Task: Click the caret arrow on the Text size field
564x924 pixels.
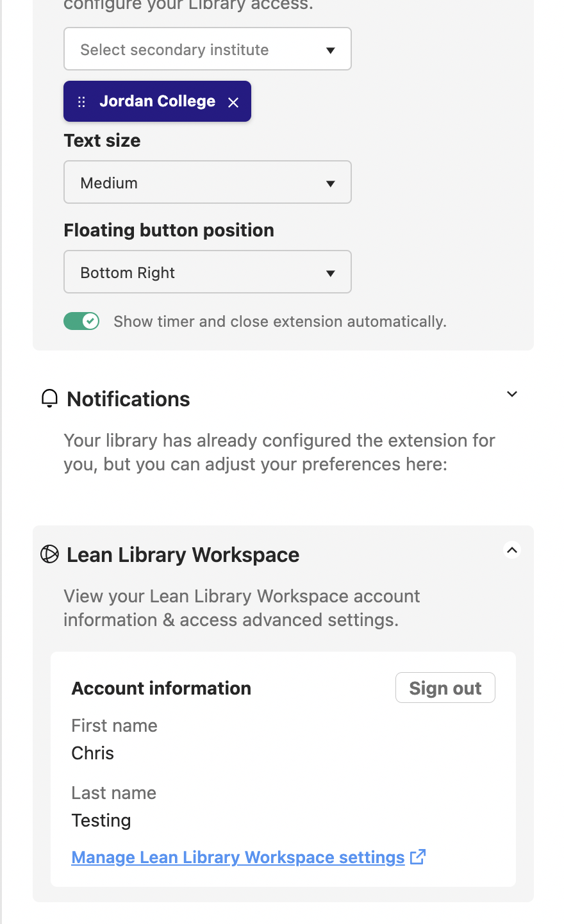Action: [x=331, y=183]
